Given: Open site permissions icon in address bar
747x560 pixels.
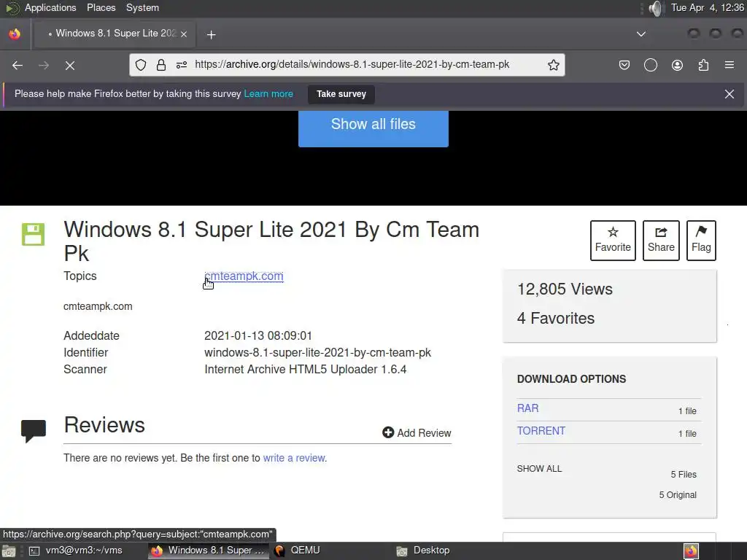Looking at the screenshot, I should [182, 65].
